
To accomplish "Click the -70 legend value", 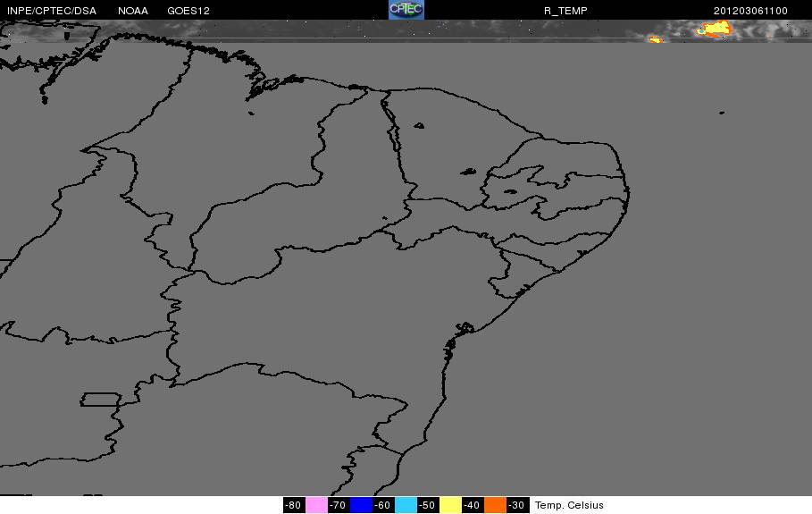I will (x=339, y=505).
